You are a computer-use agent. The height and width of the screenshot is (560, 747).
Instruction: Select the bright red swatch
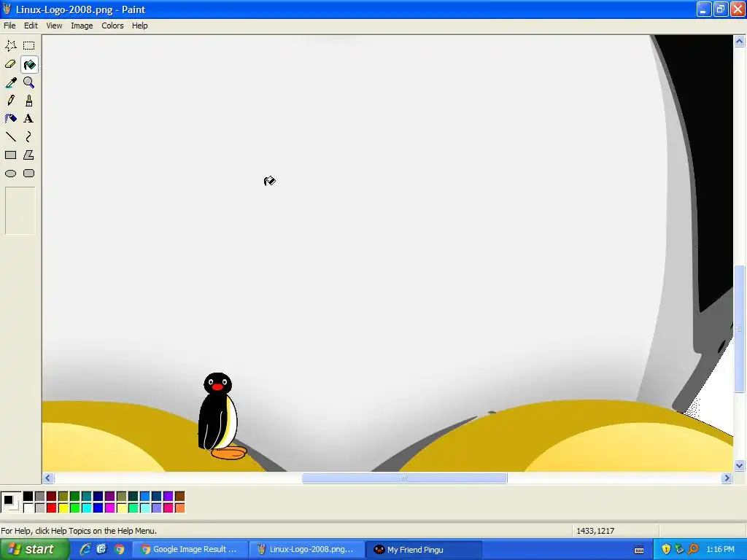coord(52,508)
